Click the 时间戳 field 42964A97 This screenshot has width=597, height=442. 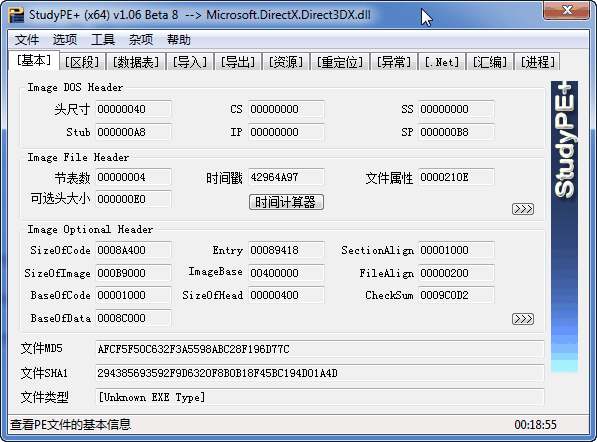[286, 177]
